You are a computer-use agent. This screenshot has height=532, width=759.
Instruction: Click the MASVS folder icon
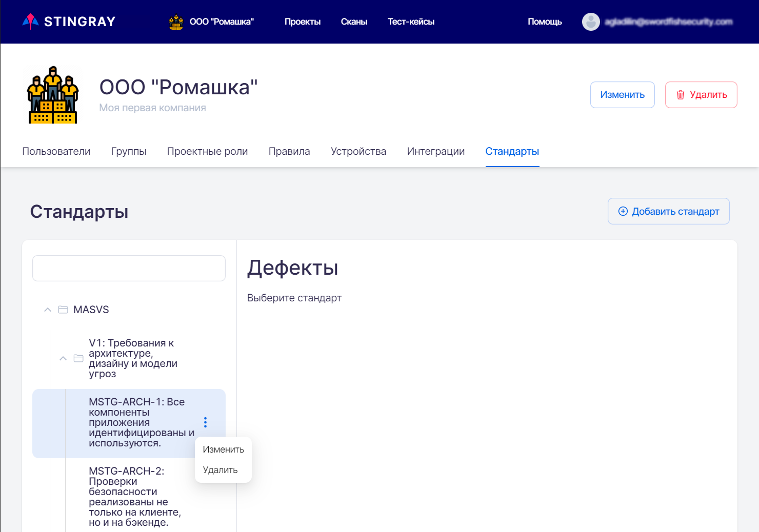click(63, 310)
